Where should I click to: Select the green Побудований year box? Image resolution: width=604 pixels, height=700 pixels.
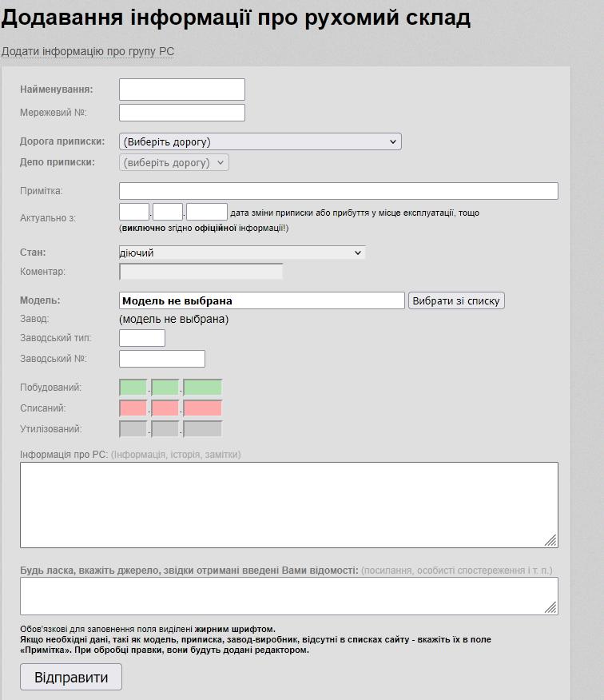tap(203, 387)
